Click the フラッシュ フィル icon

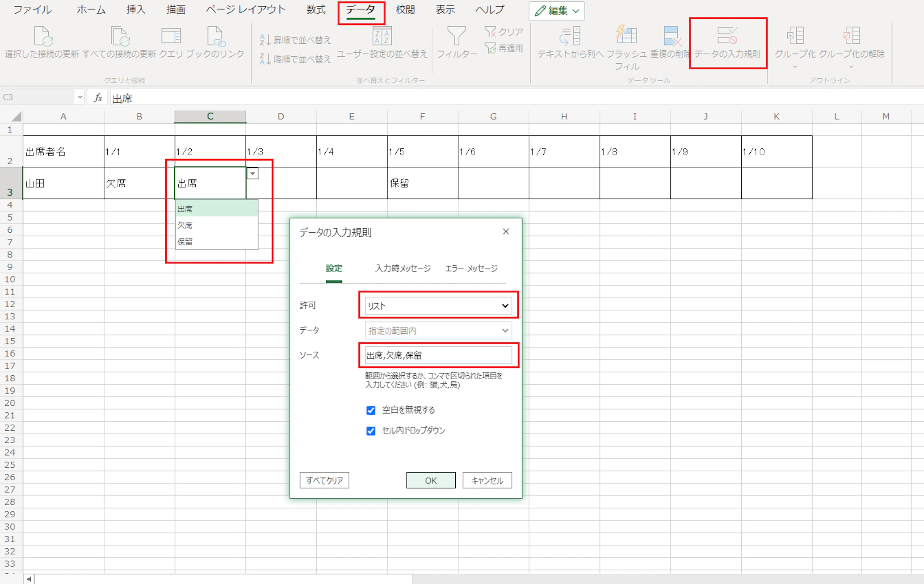click(x=627, y=35)
